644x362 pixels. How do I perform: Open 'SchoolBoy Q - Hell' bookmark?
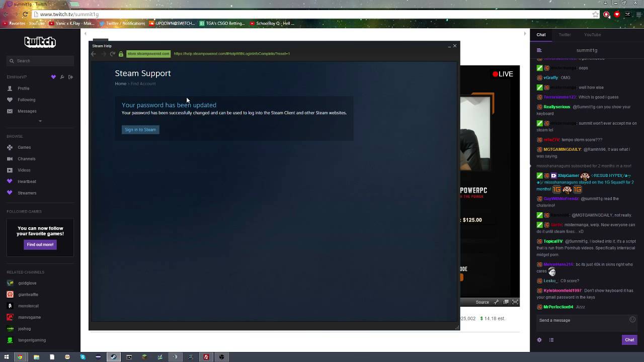272,24
